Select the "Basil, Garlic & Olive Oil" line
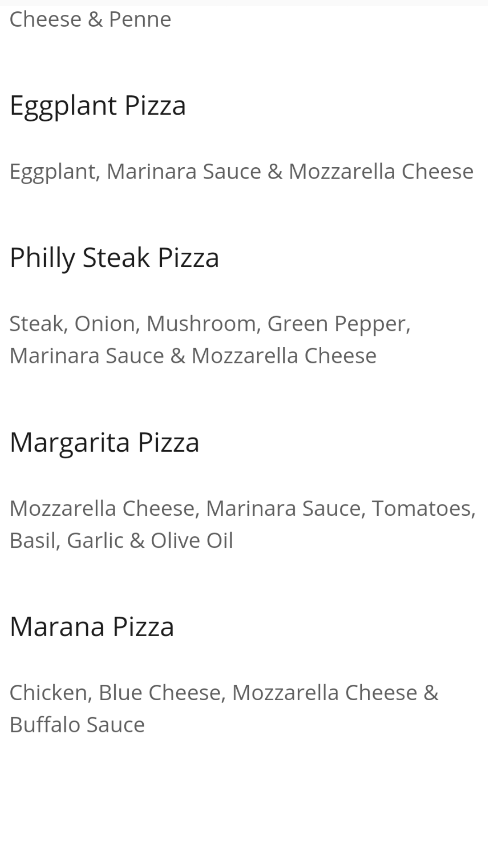 point(121,540)
